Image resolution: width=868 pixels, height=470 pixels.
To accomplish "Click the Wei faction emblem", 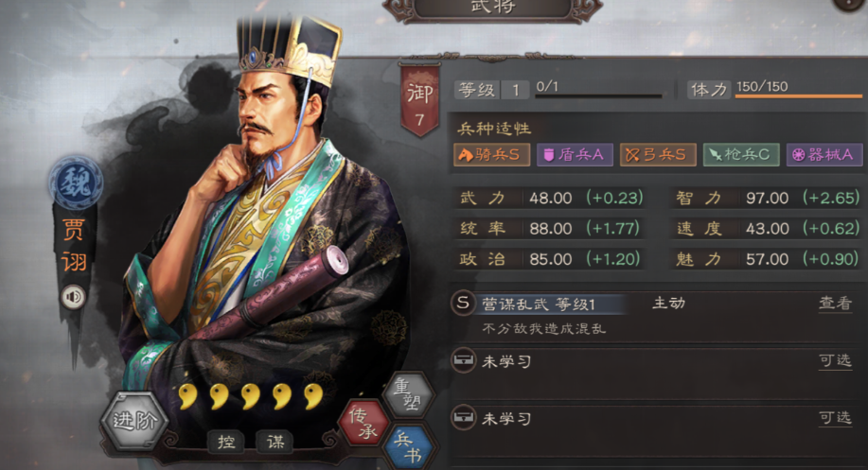I will click(x=76, y=182).
